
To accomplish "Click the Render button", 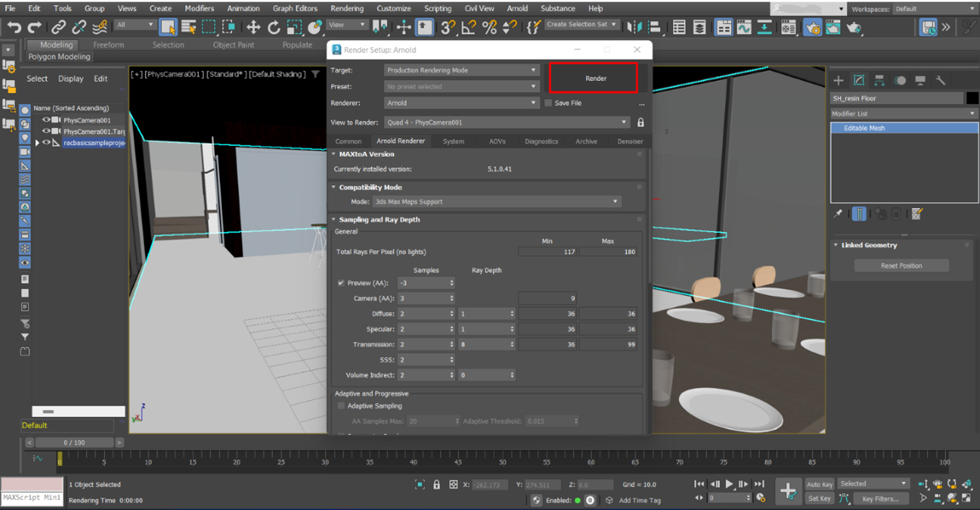I will [x=593, y=77].
